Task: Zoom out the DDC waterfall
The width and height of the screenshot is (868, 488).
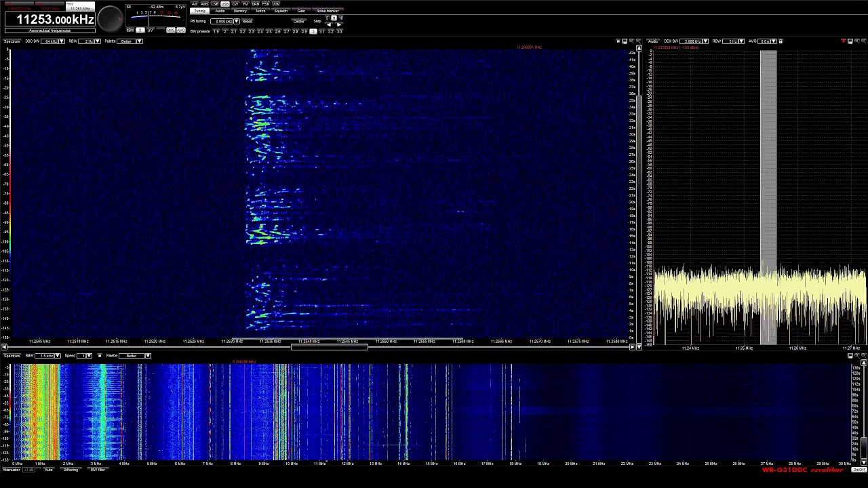Action: pos(638,41)
